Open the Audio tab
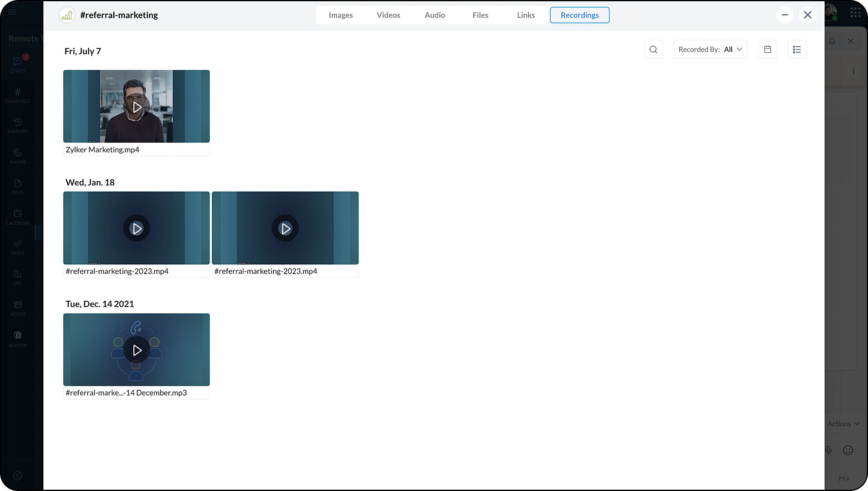868x491 pixels. [x=434, y=15]
